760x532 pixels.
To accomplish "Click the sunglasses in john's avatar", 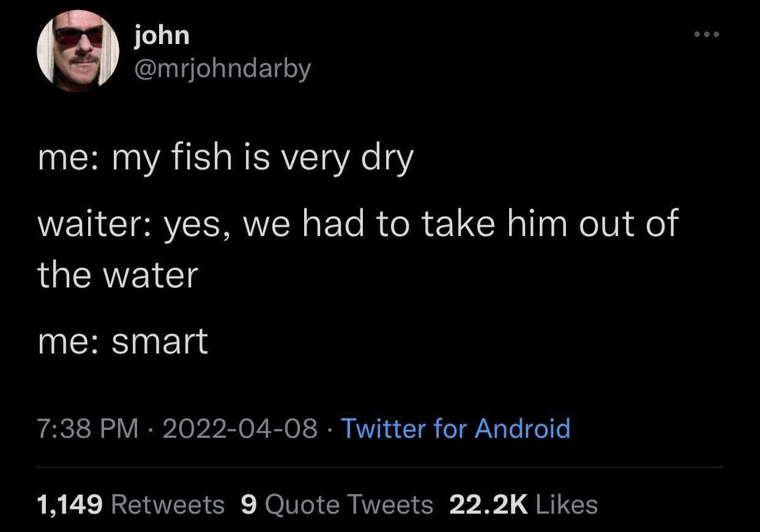I will 79,37.
